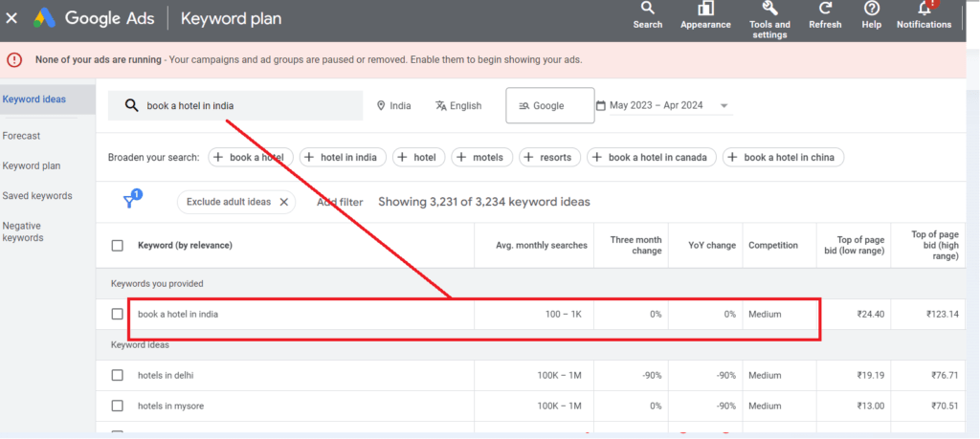This screenshot has height=439, width=980.
Task: Open the Keyword plan sidebar item
Action: (x=32, y=165)
